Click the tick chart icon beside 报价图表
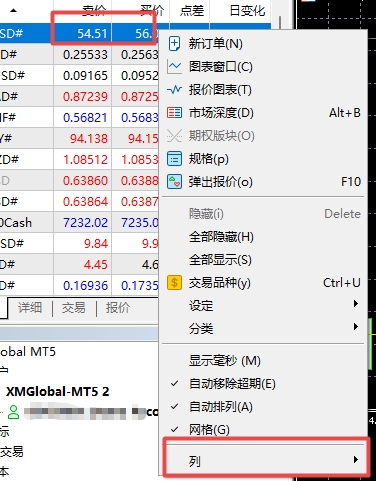Screen dimensions: 376x481 coord(174,90)
